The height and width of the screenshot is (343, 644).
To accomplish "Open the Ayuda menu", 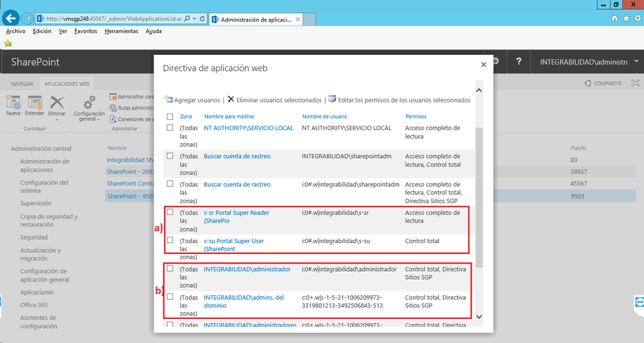I will point(154,31).
